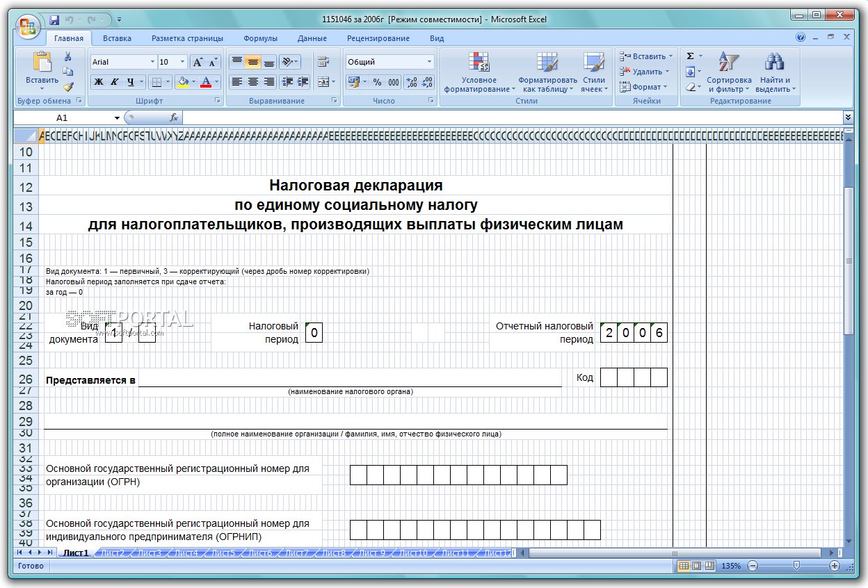Increase the font size
868x588 pixels.
tap(198, 62)
